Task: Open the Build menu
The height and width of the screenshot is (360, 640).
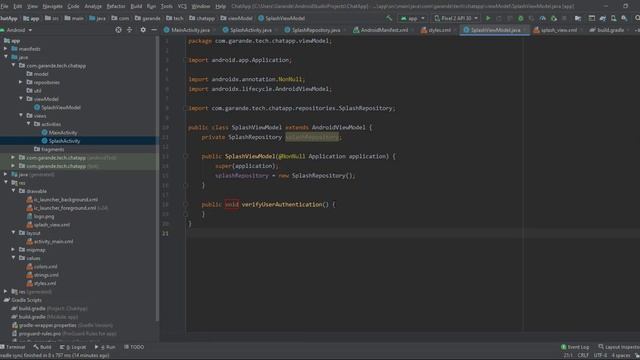Action: coord(136,6)
